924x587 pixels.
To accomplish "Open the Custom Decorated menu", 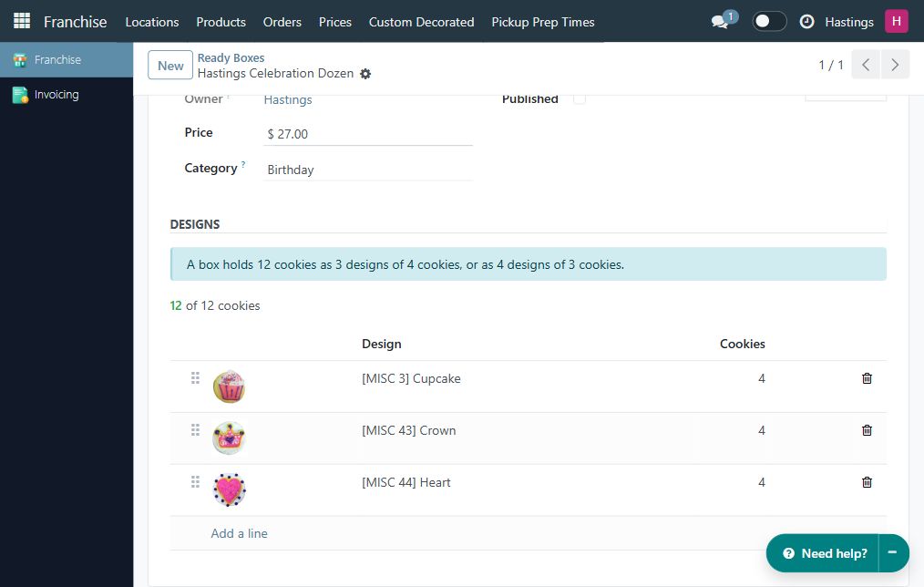I will click(x=421, y=22).
